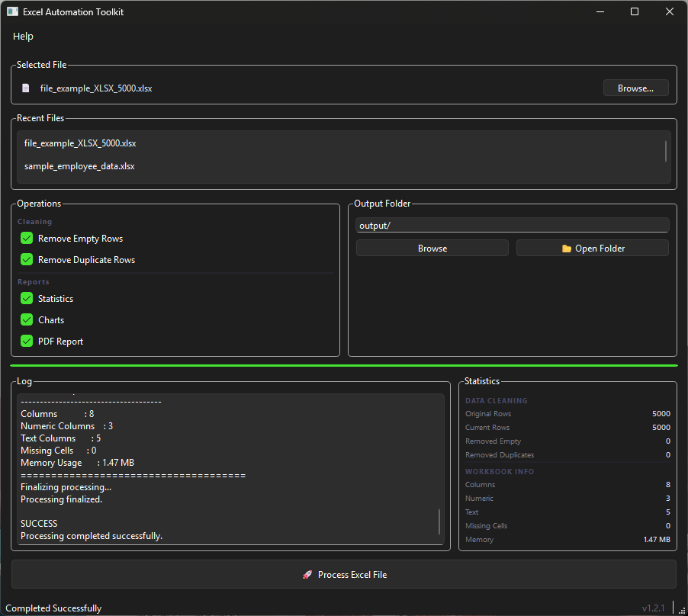Click the Completed Successfully status text

point(53,608)
